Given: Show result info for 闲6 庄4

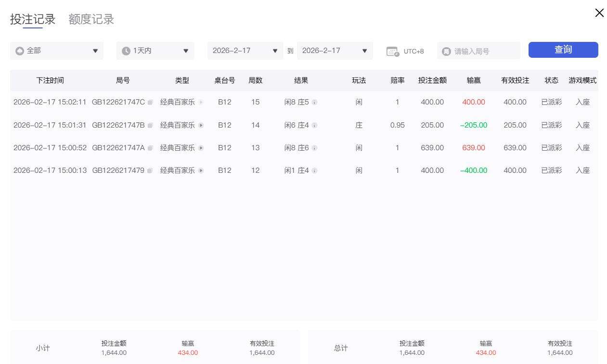Looking at the screenshot, I should tap(314, 126).
